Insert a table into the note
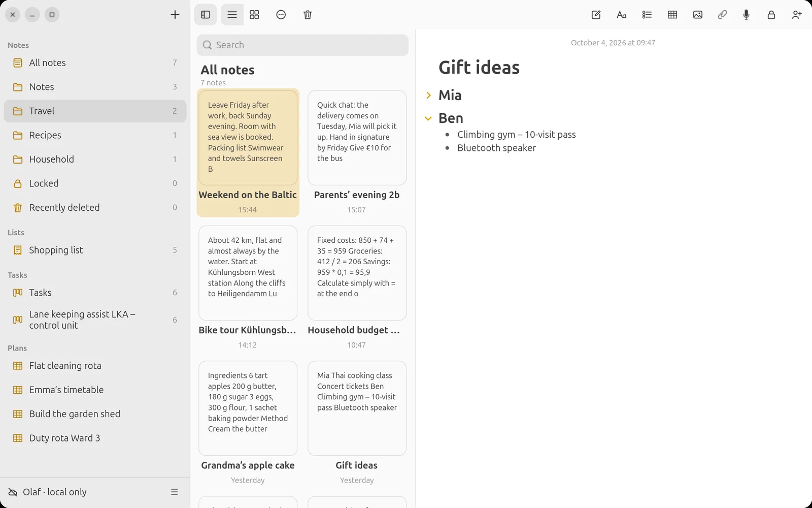 (x=672, y=15)
